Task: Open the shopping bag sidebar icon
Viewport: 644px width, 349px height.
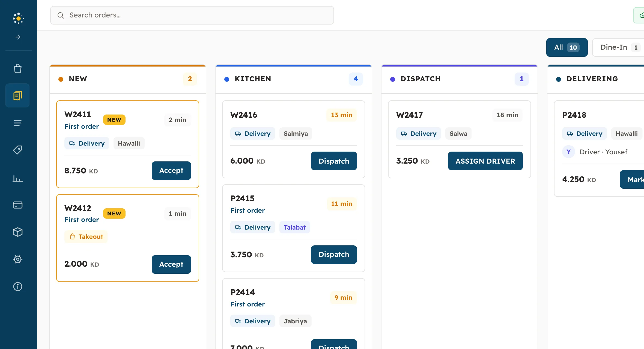Action: pyautogui.click(x=18, y=68)
